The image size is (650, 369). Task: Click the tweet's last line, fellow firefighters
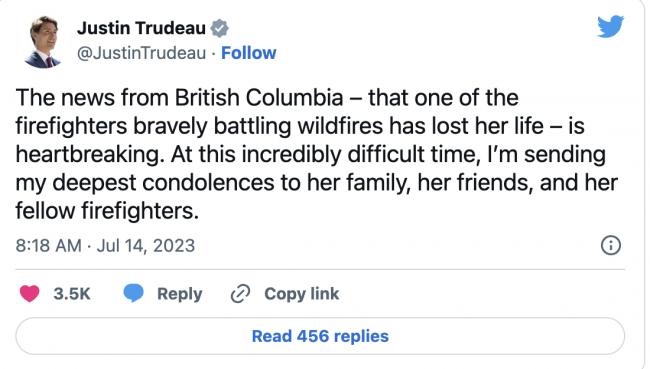tap(107, 211)
